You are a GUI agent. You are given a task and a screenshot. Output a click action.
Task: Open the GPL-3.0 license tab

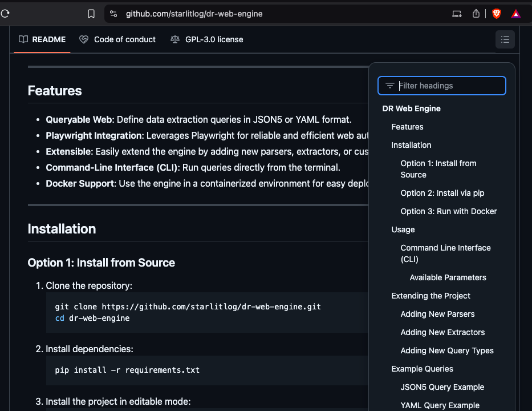pyautogui.click(x=206, y=39)
